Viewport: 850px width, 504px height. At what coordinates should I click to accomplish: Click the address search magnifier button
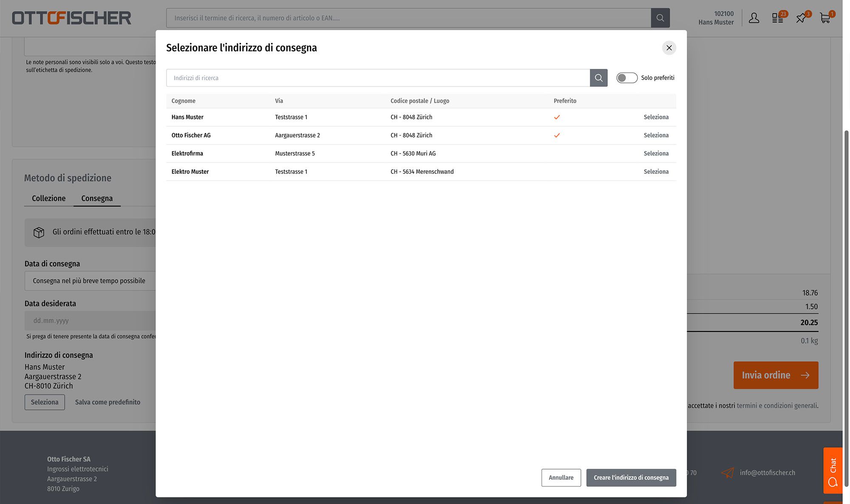point(598,78)
